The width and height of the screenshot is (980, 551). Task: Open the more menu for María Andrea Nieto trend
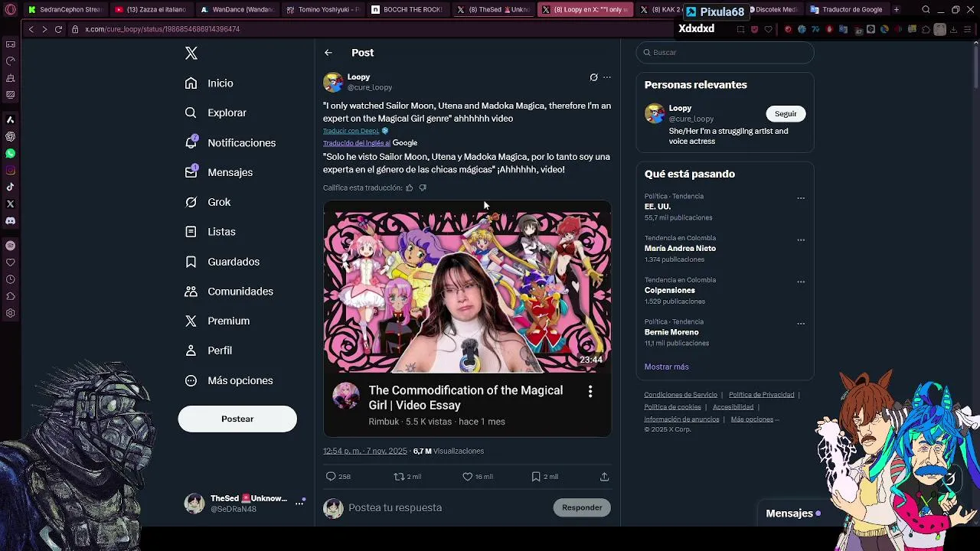click(x=801, y=240)
